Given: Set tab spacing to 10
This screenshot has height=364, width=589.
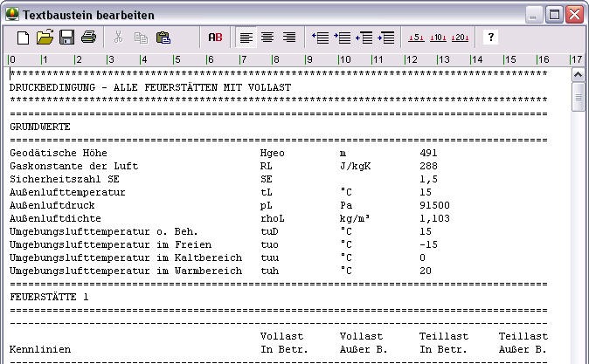Looking at the screenshot, I should click(x=438, y=38).
